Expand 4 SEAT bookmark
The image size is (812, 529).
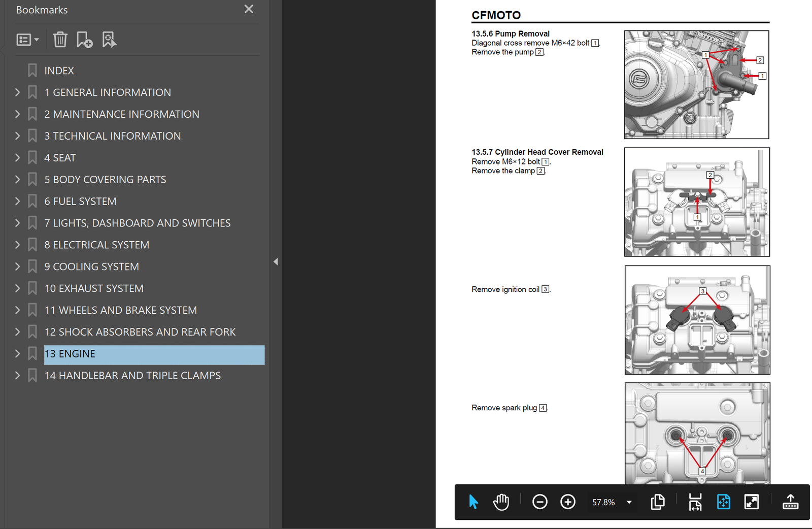(x=17, y=158)
